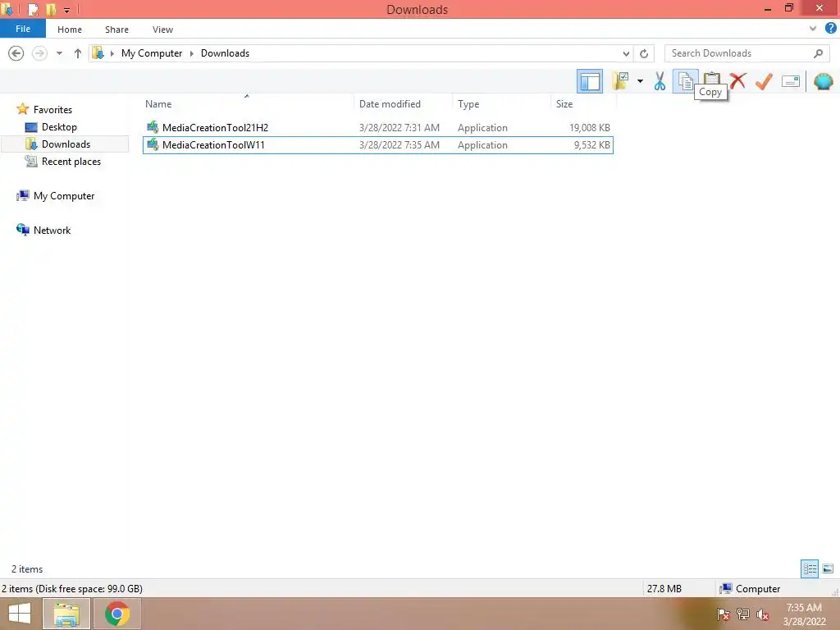Image resolution: width=840 pixels, height=630 pixels.
Task: Click the folder icon in address bar
Action: click(98, 53)
